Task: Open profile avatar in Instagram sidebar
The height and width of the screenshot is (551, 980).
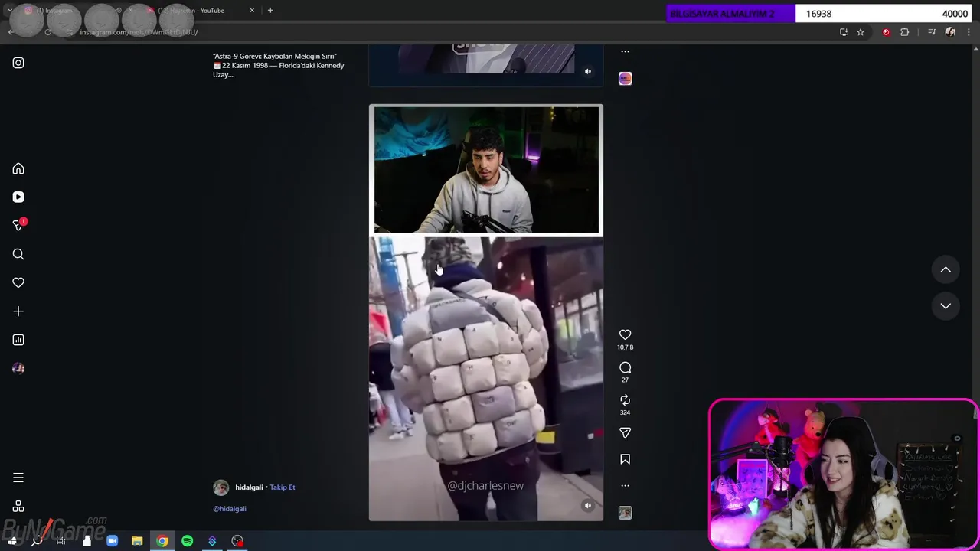Action: (18, 368)
